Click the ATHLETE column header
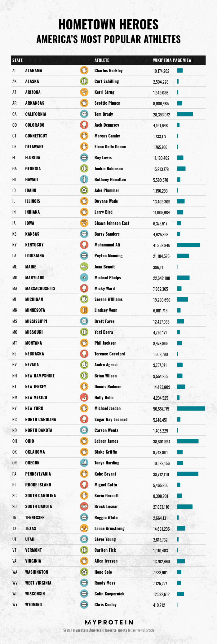The width and height of the screenshot is (217, 644). pyautogui.click(x=102, y=60)
